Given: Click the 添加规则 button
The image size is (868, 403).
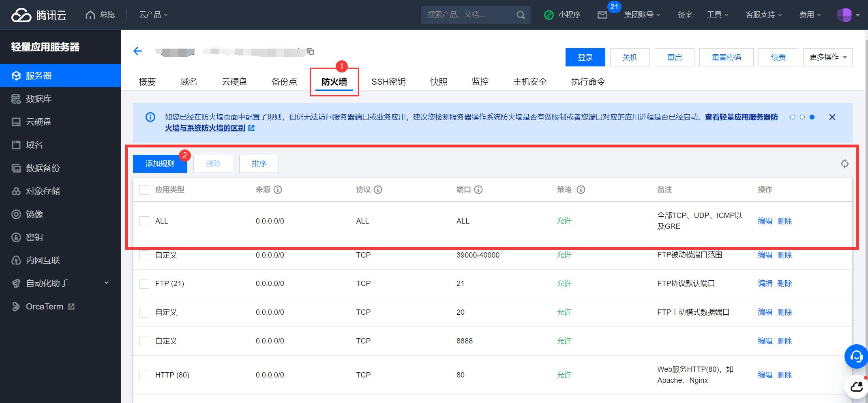Looking at the screenshot, I should 160,164.
